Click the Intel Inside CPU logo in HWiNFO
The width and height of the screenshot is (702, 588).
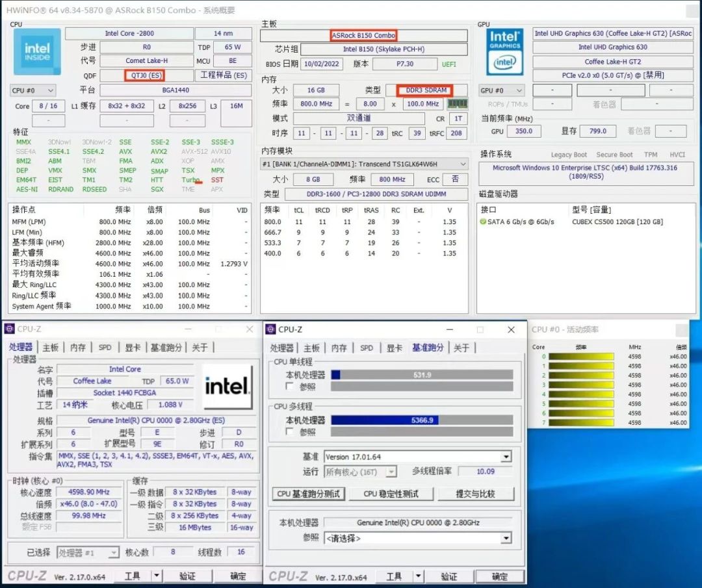click(37, 51)
